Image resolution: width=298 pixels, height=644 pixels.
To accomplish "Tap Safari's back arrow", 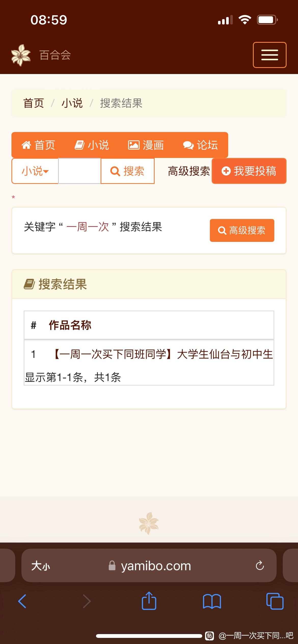I will [22, 601].
